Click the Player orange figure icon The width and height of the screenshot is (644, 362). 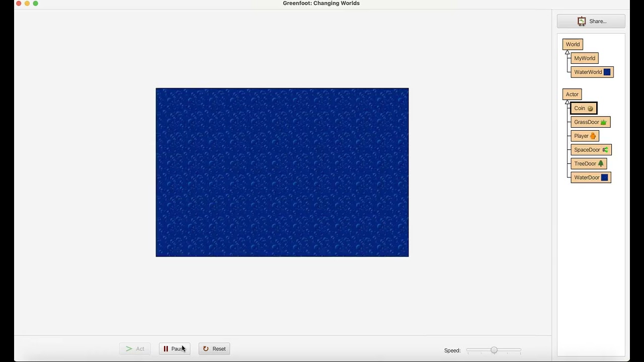pyautogui.click(x=593, y=136)
